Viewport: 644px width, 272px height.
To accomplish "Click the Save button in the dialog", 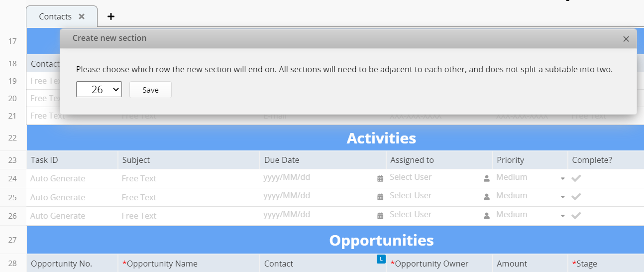I will (x=150, y=90).
